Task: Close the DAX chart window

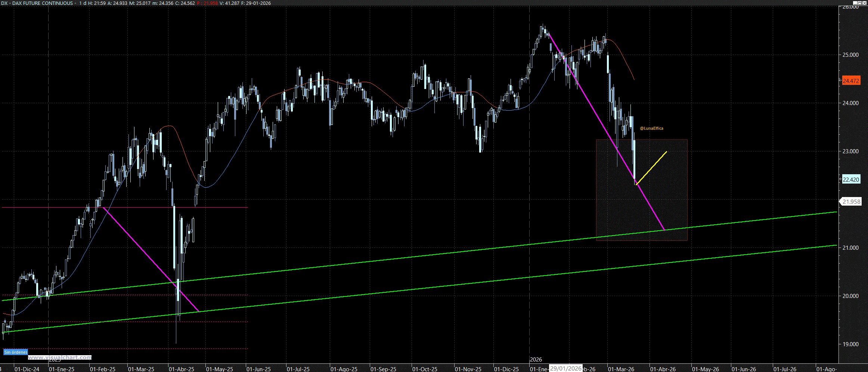Action: [x=864, y=3]
